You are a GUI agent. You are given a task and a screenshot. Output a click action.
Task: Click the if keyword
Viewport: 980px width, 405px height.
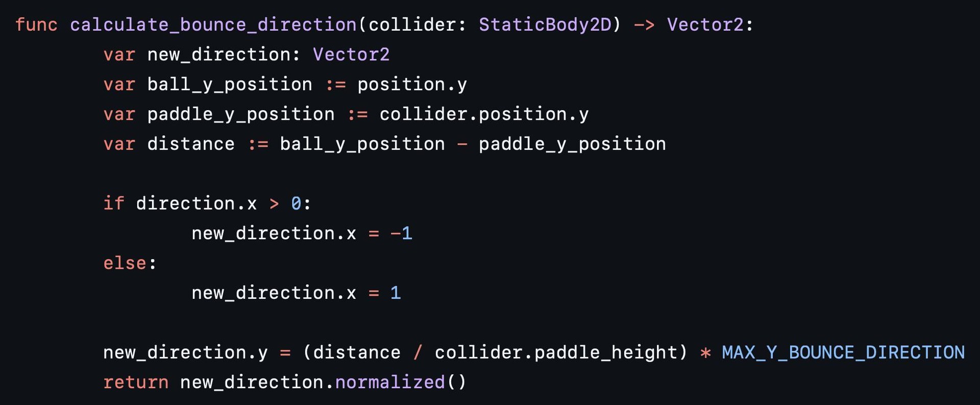(x=114, y=204)
